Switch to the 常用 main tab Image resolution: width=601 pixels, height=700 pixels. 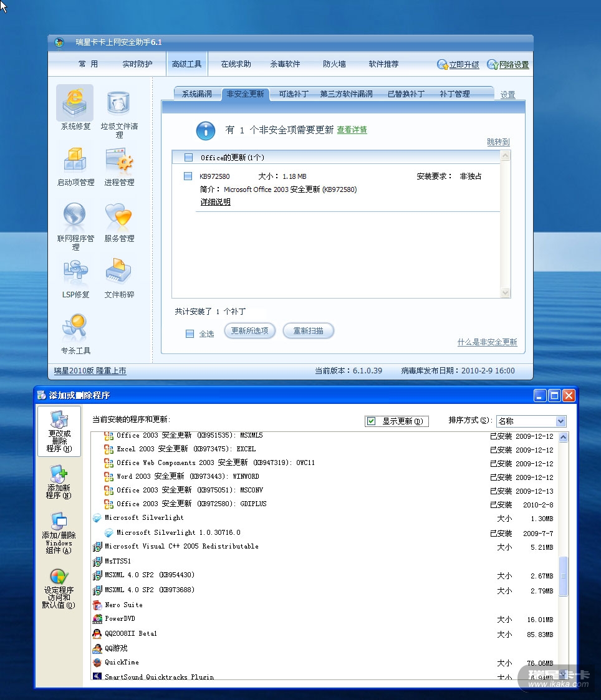88,64
